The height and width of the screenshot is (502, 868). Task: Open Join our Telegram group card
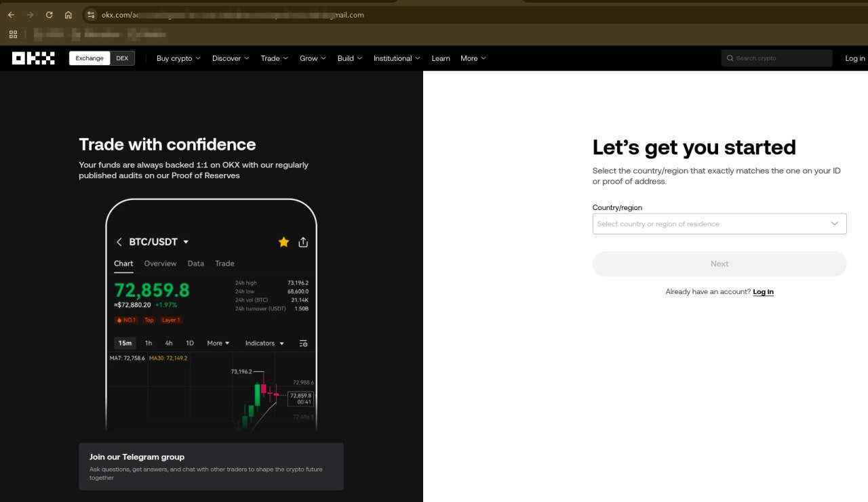coord(211,467)
